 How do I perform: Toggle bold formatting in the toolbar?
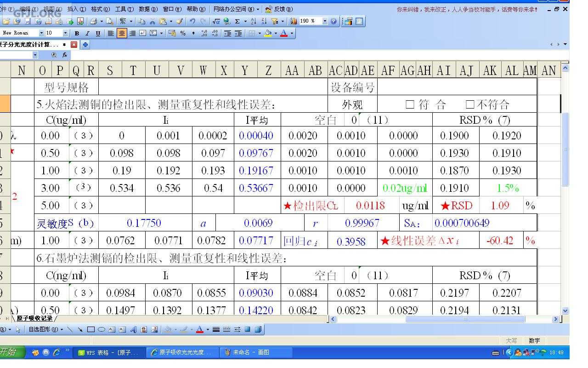[x=77, y=33]
